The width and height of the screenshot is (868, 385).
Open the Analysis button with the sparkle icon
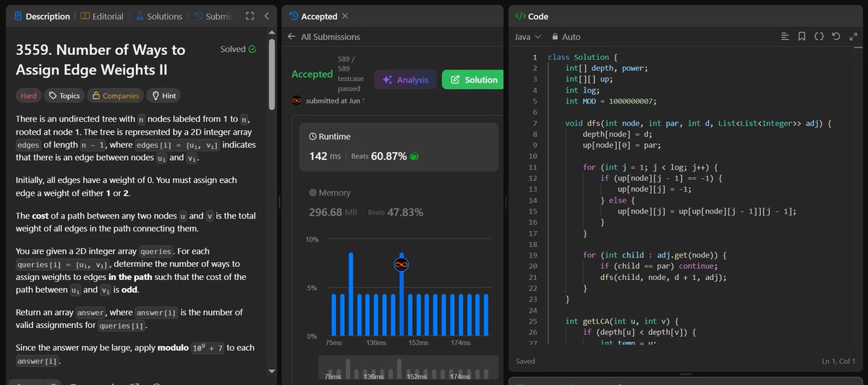(405, 80)
